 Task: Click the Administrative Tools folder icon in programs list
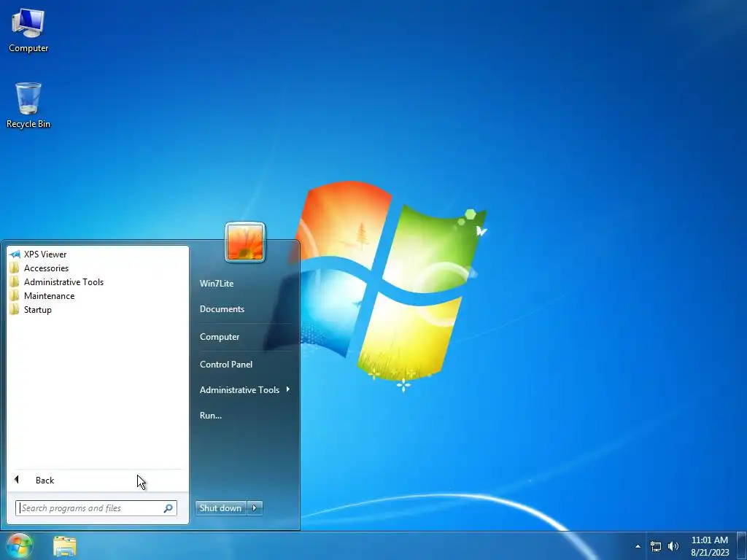[15, 282]
